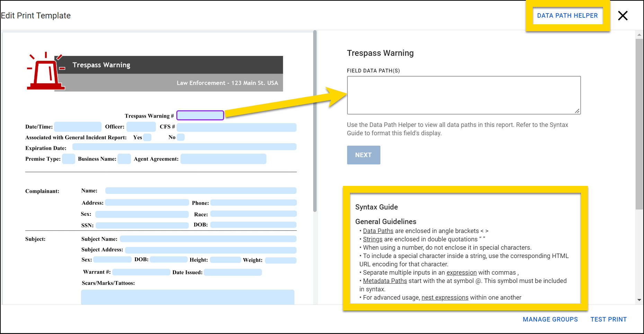
Task: Click the red siren alarm icon
Action: point(45,71)
